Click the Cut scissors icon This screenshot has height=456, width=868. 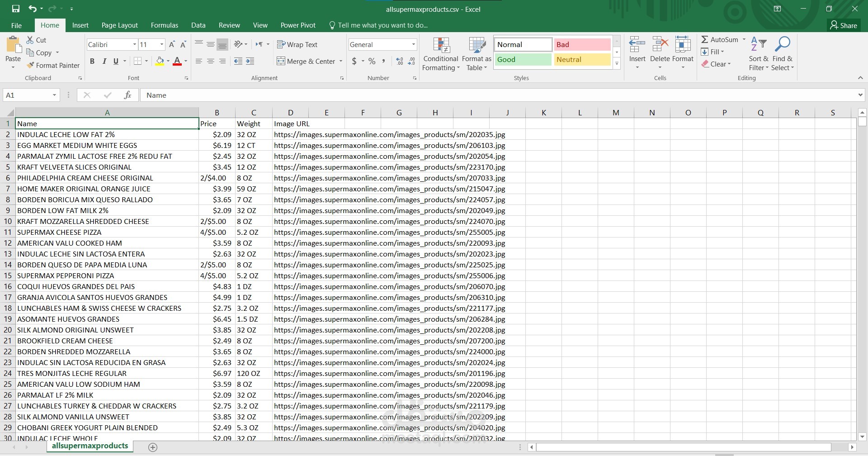(30, 40)
